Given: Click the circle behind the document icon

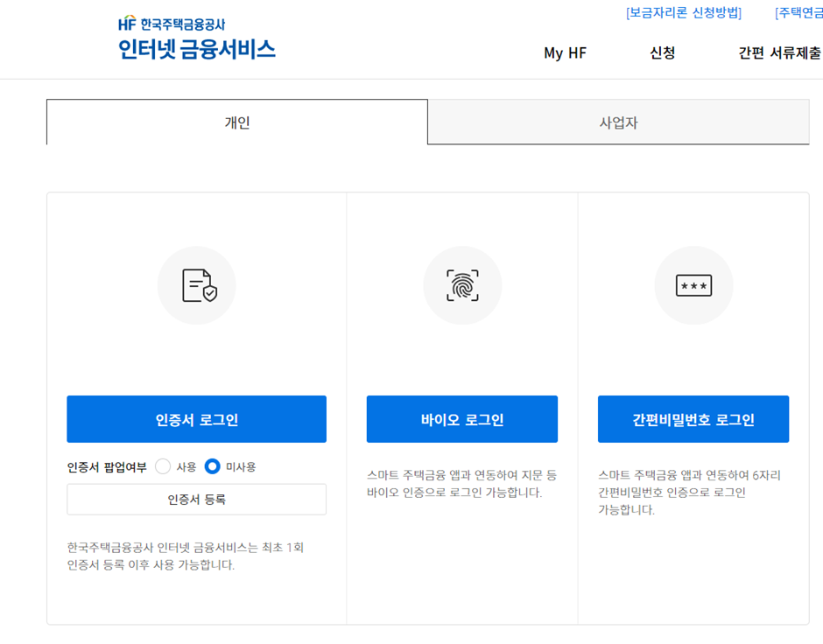Looking at the screenshot, I should pyautogui.click(x=196, y=285).
